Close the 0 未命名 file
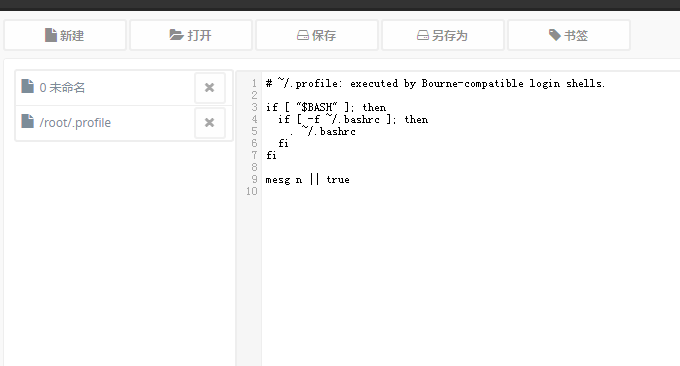This screenshot has width=680, height=366. 209,88
